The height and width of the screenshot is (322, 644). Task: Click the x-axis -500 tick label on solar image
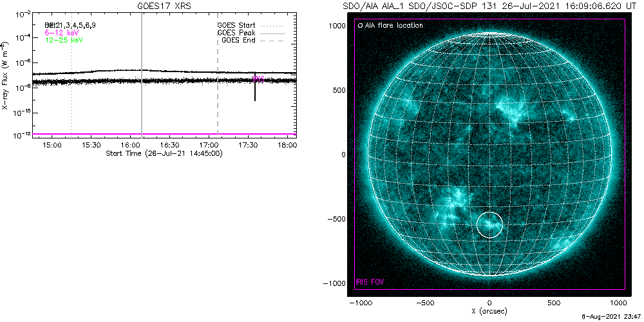tap(425, 302)
